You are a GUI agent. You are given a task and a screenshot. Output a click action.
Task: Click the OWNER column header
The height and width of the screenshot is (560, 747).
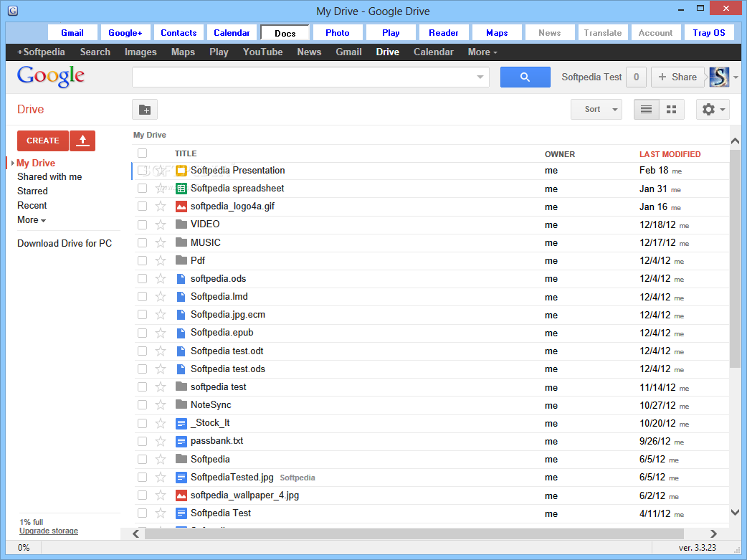(560, 154)
